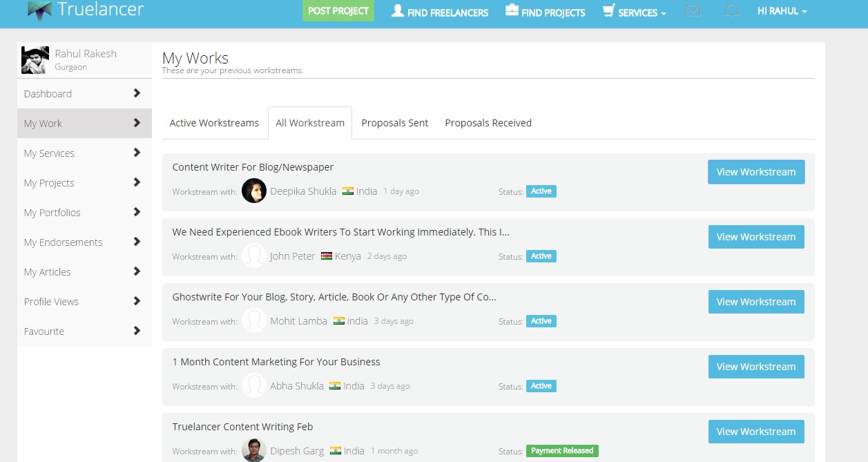
Task: Click Rahul Rakesh's sidebar profile photo
Action: click(35, 60)
